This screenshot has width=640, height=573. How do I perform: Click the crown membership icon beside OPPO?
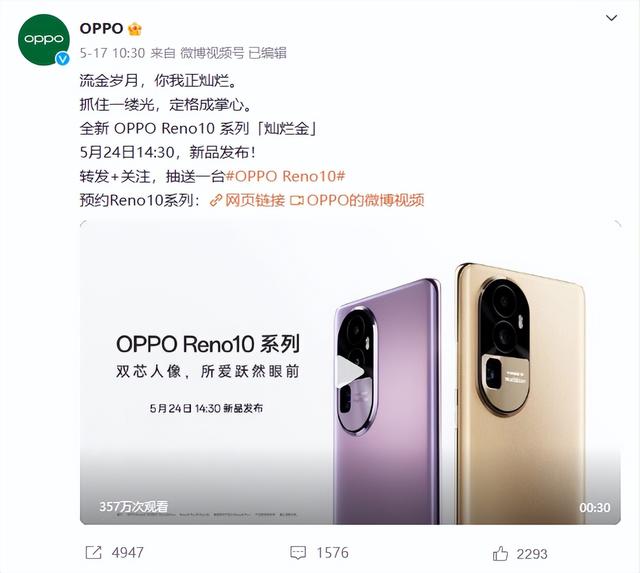coord(135,29)
